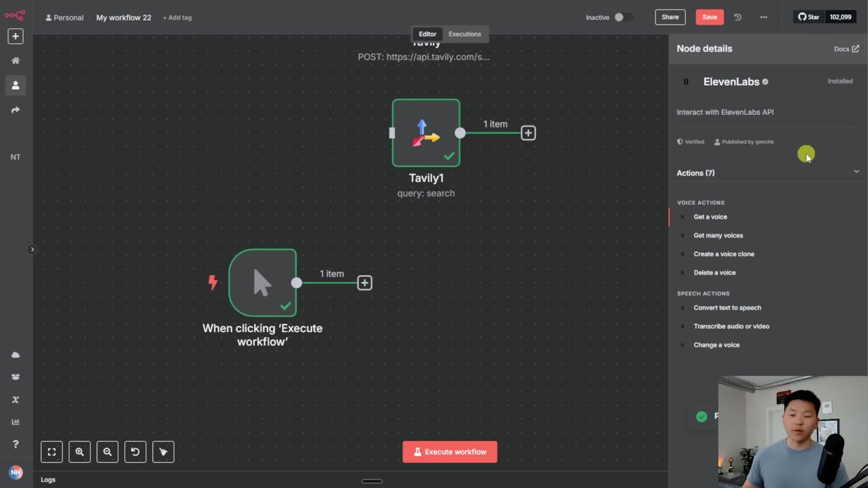Click the Shared arrow icon in sidebar
Screen dimensions: 868x488
[x=15, y=110]
